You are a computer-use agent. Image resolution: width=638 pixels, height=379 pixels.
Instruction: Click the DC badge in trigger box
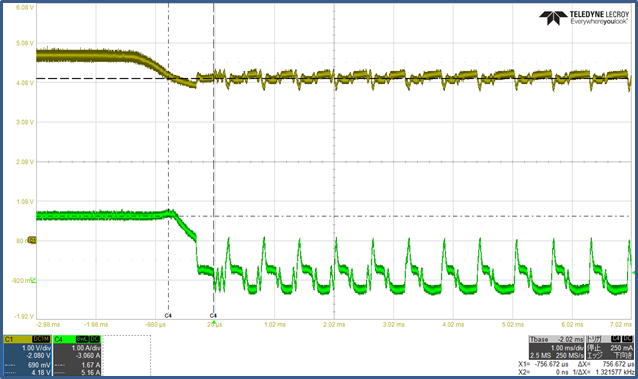pos(627,339)
